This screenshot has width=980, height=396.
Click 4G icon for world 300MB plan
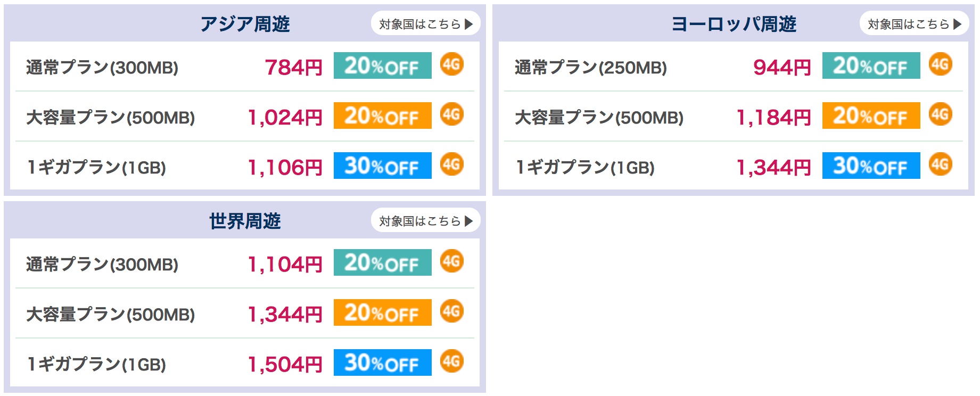pyautogui.click(x=452, y=261)
